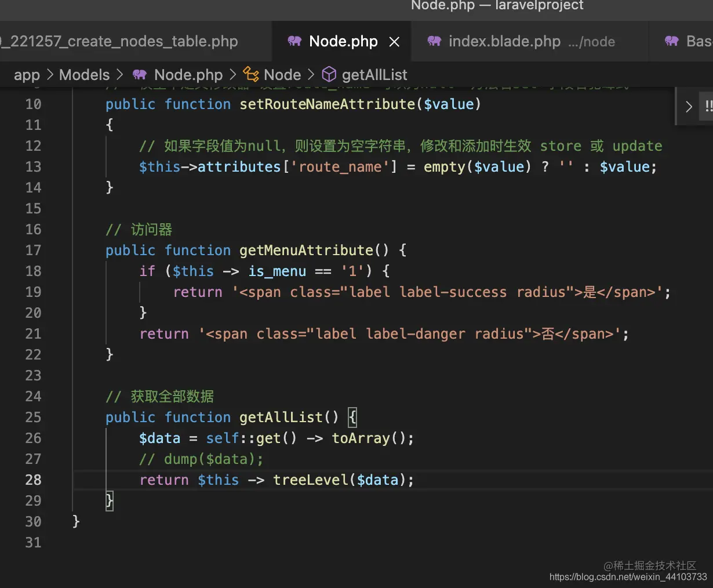The image size is (713, 588).
Task: Switch to the Node.php editor tab
Action: pos(342,42)
